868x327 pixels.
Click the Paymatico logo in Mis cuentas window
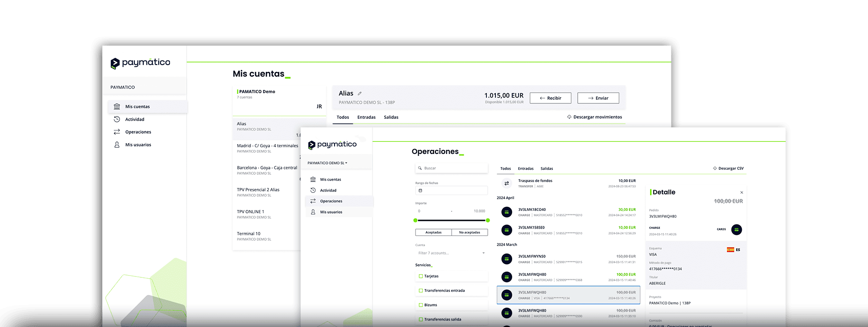(x=140, y=63)
